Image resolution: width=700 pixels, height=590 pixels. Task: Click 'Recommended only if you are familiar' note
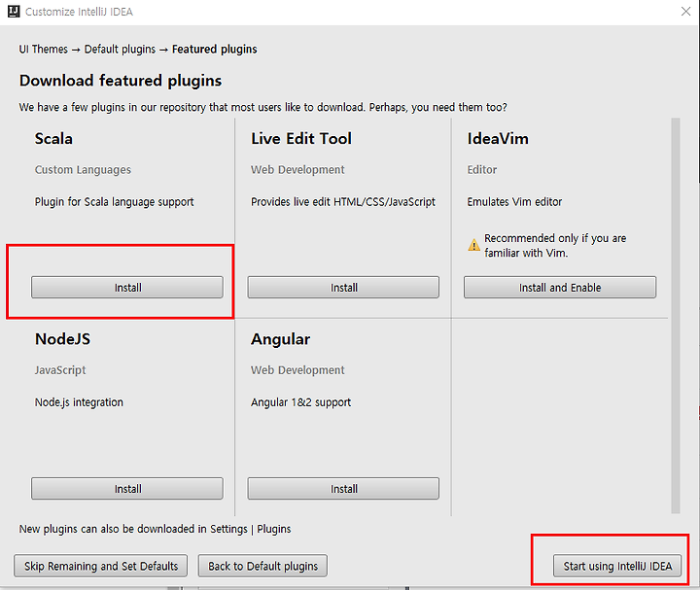(555, 246)
